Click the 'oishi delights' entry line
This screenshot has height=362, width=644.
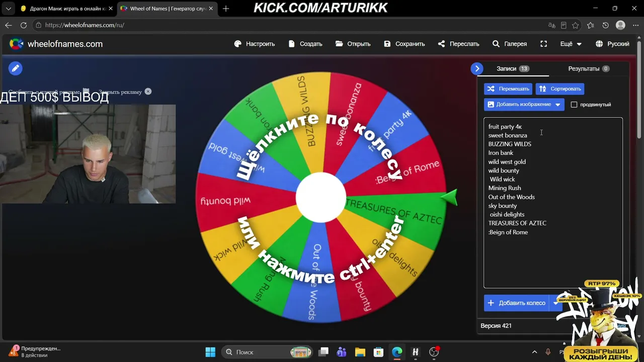coord(507,215)
